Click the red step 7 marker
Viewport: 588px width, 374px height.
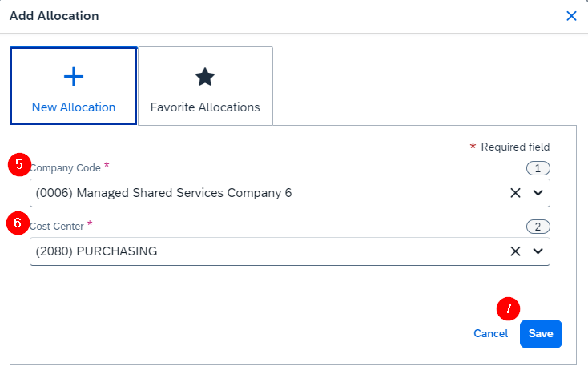(x=508, y=308)
